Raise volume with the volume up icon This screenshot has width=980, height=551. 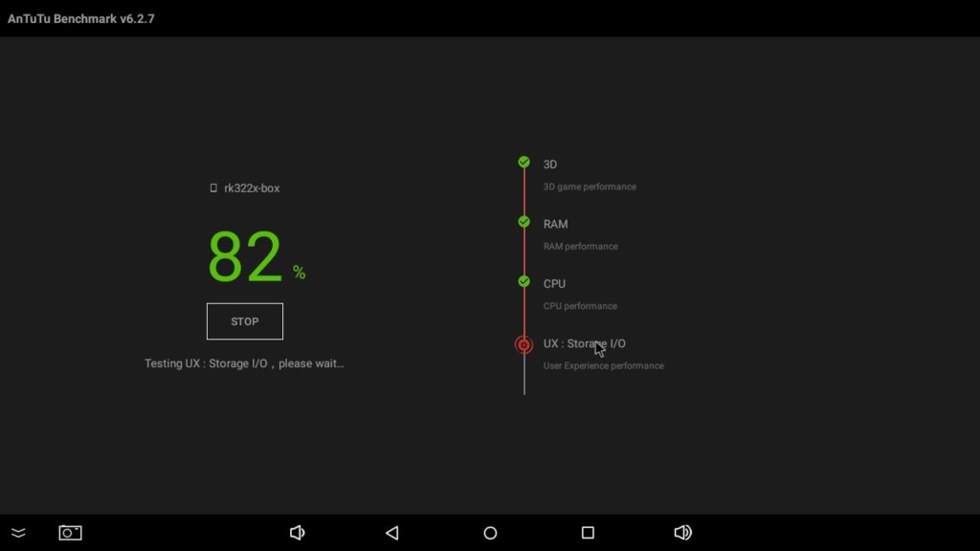[682, 533]
